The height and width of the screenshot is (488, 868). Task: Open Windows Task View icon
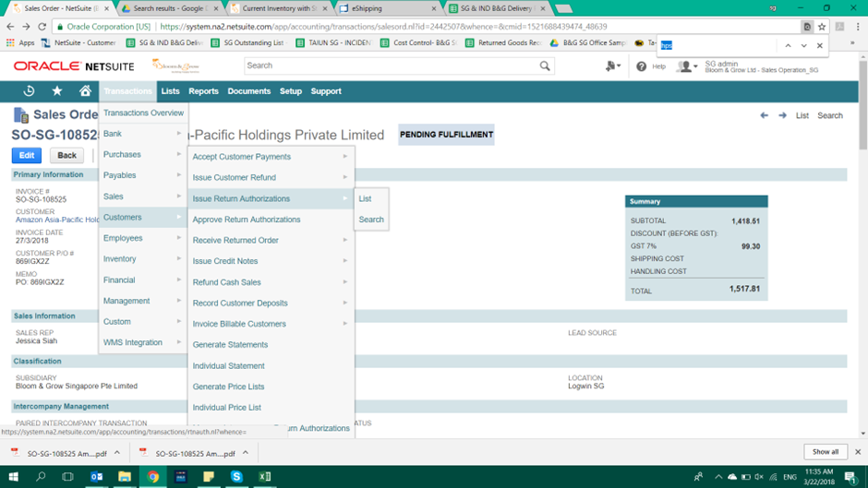click(67, 476)
